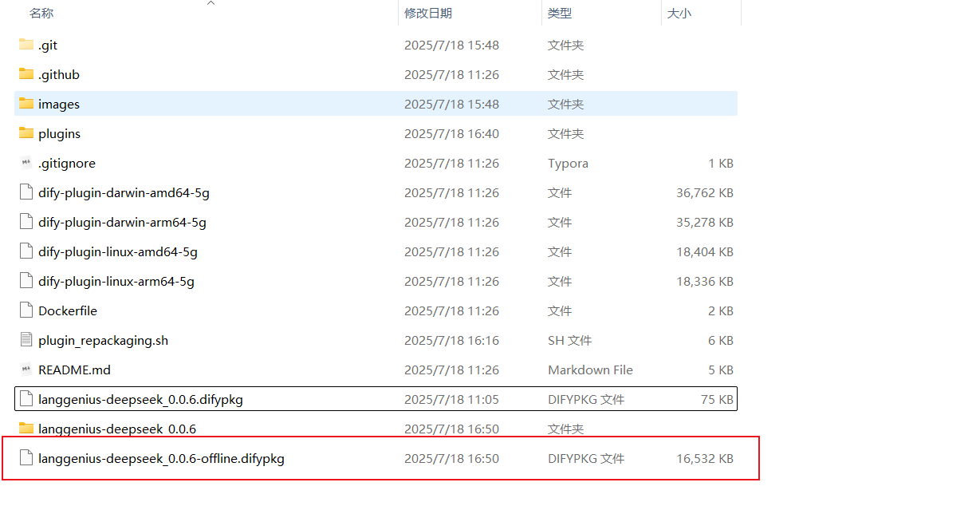
Task: Click the 2 KB size of Dockerfile
Action: pos(721,310)
